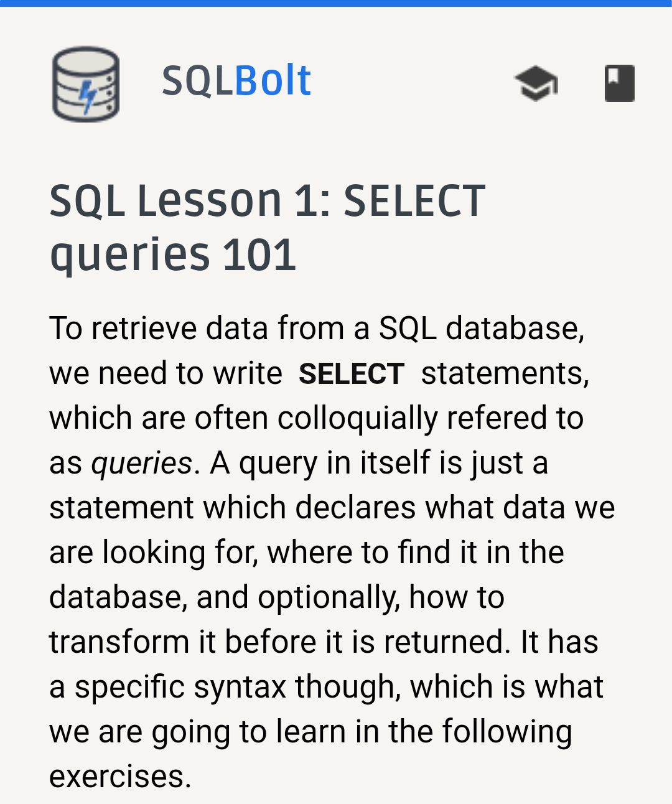This screenshot has height=804, width=672.
Task: Click the blue progress bar at the top
Action: tap(336, 3)
